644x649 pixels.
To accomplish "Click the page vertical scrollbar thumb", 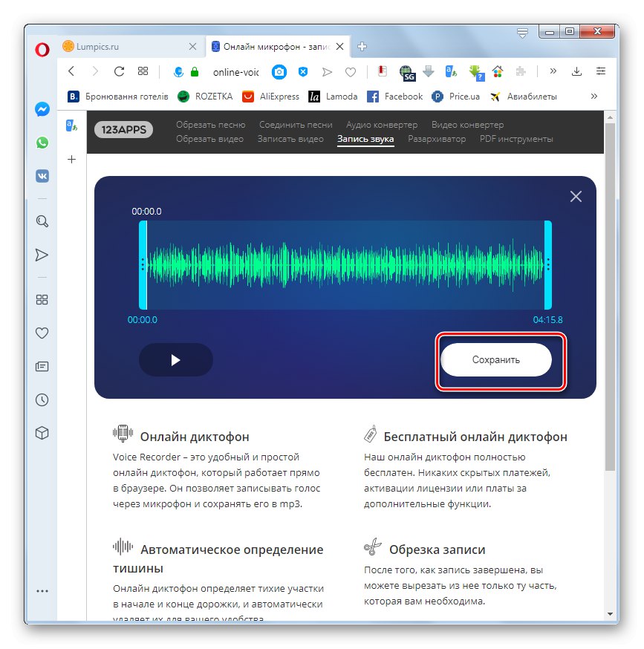I will pos(610,296).
